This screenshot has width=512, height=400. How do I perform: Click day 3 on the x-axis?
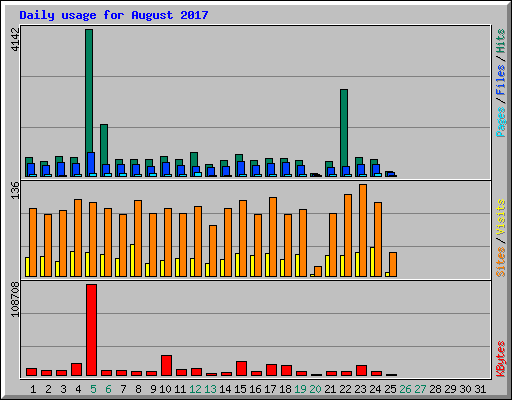pos(63,389)
